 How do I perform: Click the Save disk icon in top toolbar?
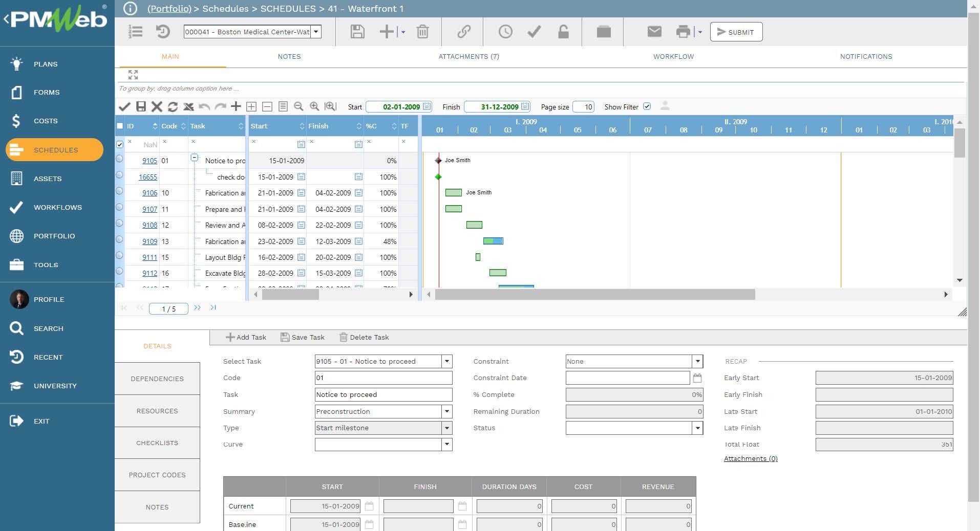tap(357, 32)
